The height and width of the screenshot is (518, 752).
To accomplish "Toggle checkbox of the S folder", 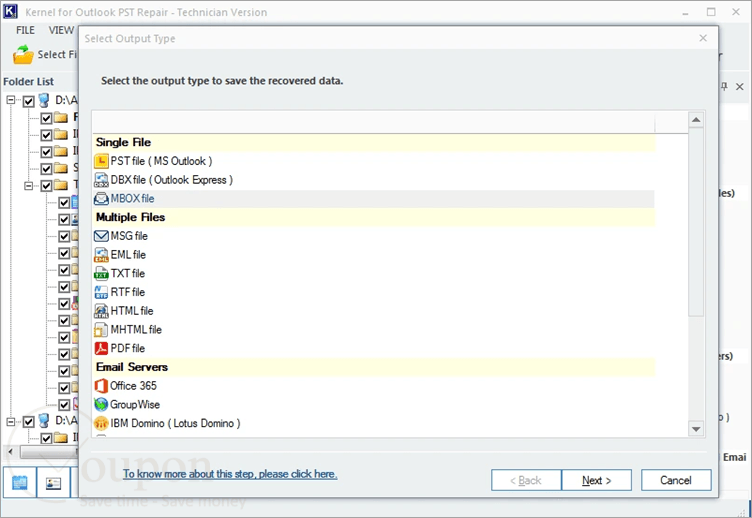I will point(46,168).
